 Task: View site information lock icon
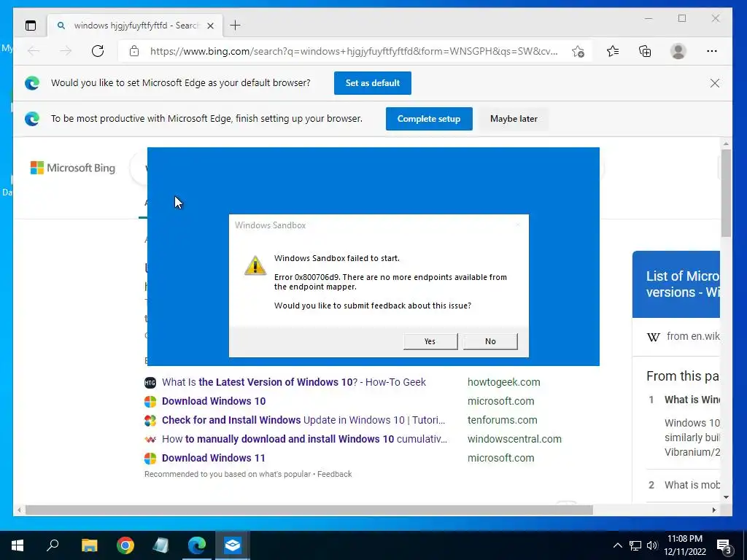134,51
